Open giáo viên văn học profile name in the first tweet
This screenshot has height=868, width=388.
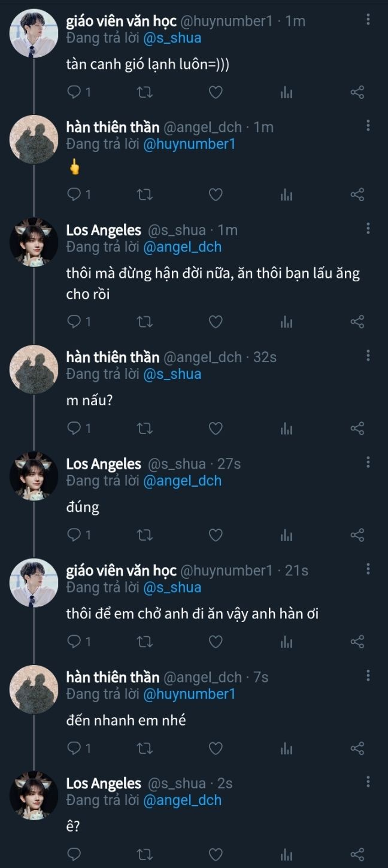[x=121, y=21]
